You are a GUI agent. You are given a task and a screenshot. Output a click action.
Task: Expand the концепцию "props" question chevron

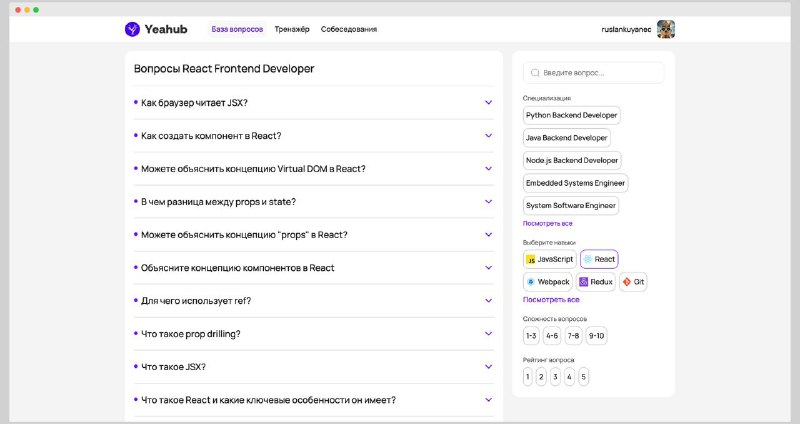pos(488,235)
